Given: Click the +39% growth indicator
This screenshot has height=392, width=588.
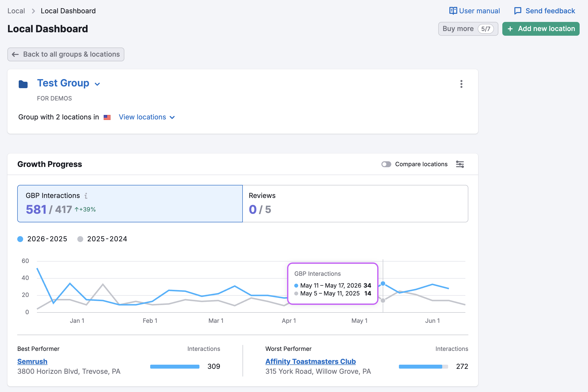Looking at the screenshot, I should click(x=85, y=210).
